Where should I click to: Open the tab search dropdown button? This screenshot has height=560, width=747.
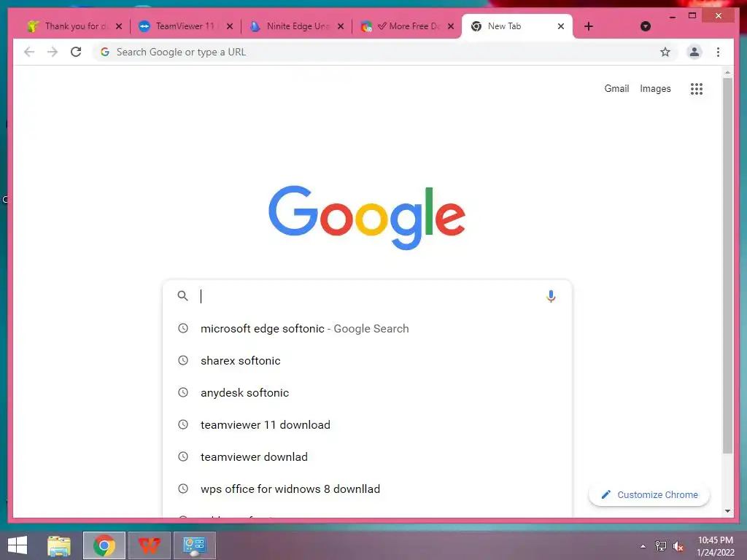pos(645,26)
